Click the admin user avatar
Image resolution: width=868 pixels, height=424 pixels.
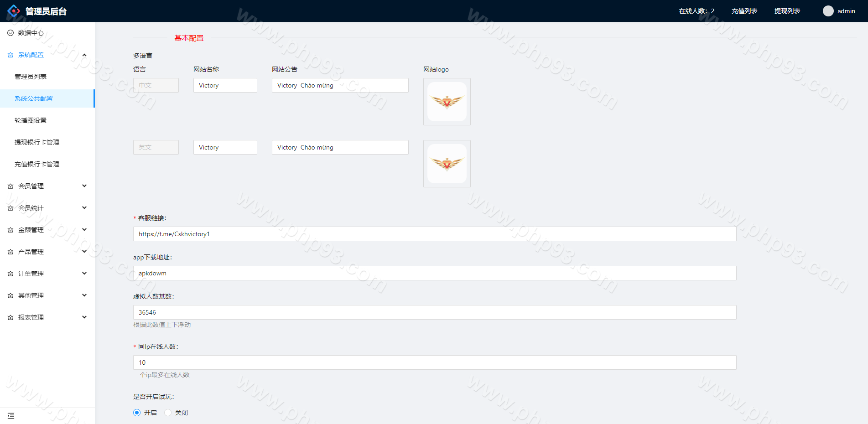[x=828, y=11]
